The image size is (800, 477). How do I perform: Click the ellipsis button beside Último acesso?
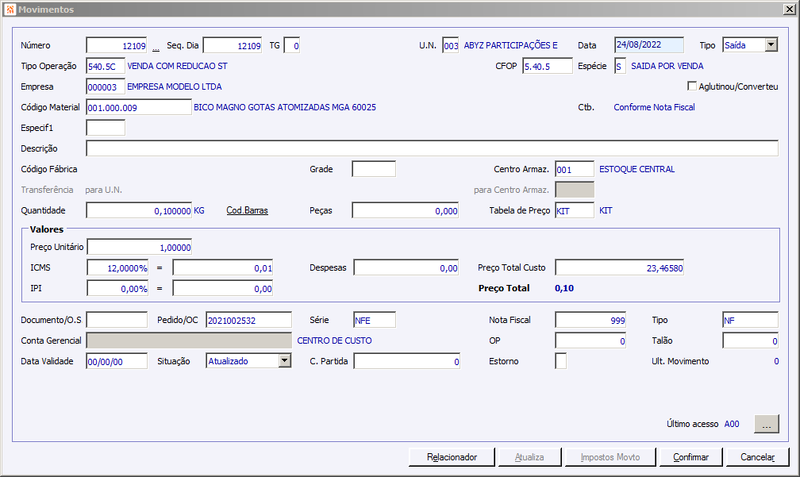pyautogui.click(x=766, y=424)
